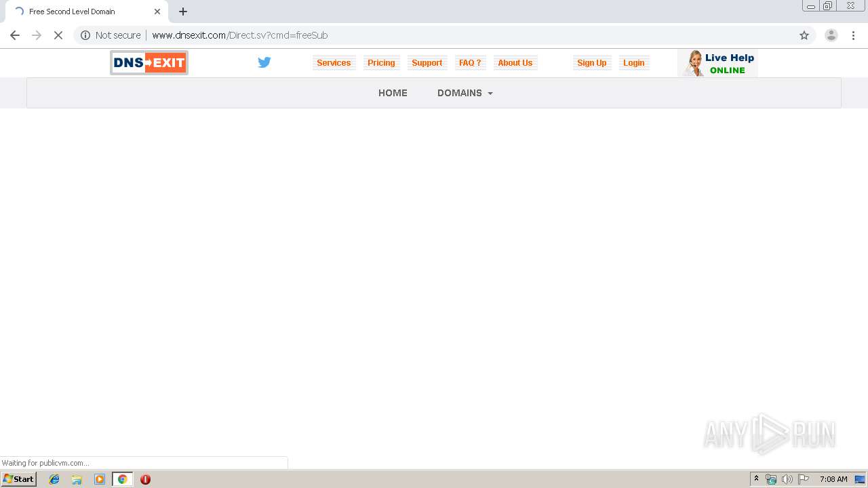Open the About Us menu link
Image resolution: width=868 pixels, height=488 pixels.
click(x=515, y=62)
